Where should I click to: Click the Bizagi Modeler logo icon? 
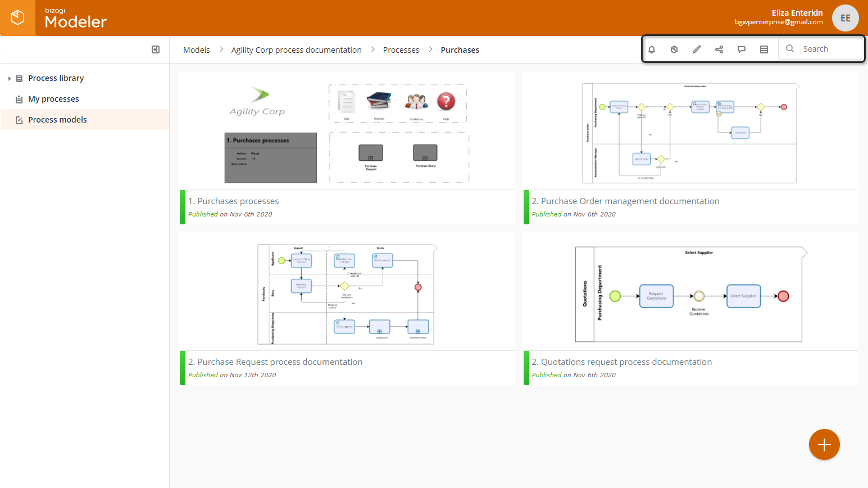click(x=18, y=18)
